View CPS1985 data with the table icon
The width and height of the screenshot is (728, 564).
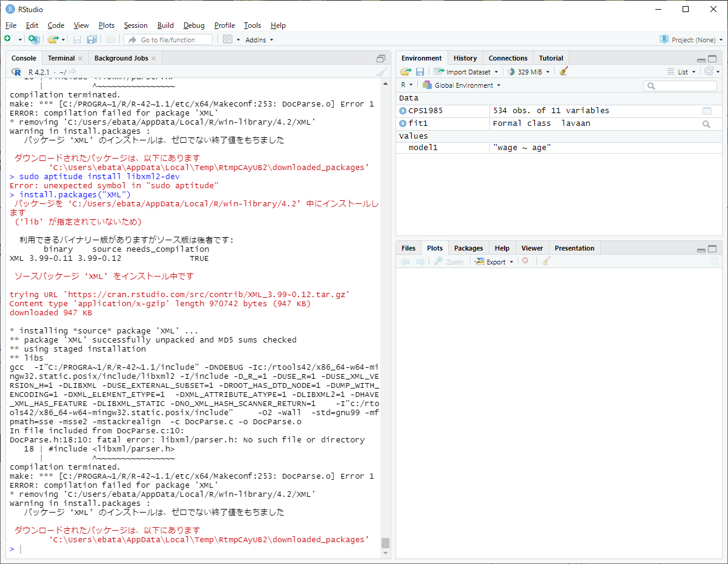(707, 111)
